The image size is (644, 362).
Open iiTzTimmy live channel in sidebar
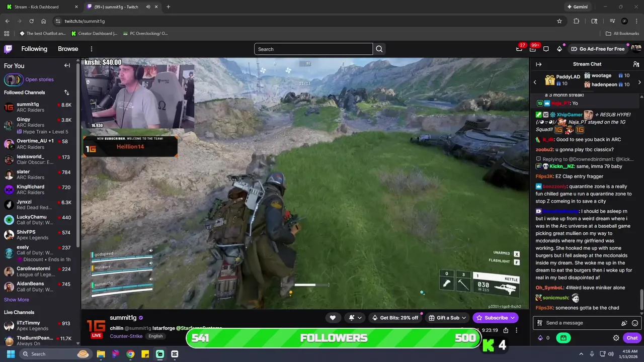(38, 326)
